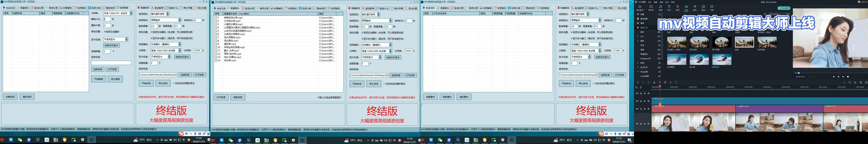Toggle 默认勾选全部背景音乐 option

pos(329,98)
